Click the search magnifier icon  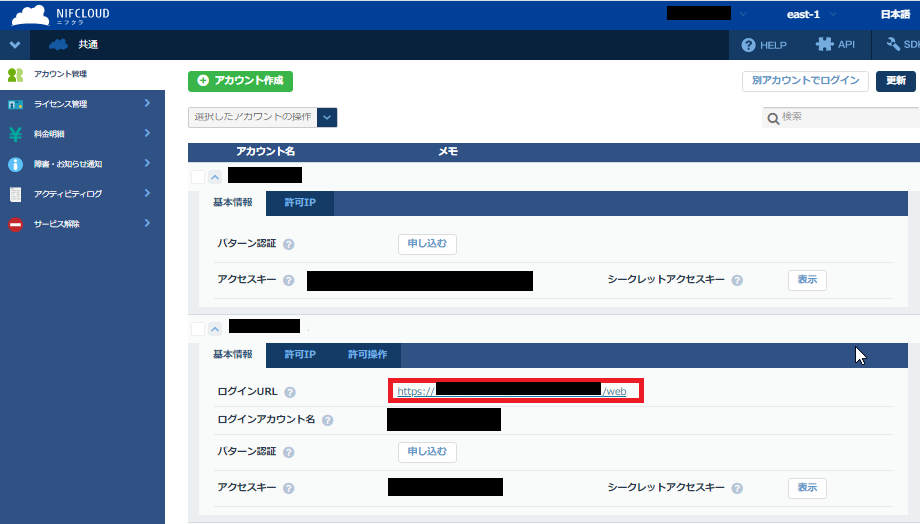click(x=773, y=119)
